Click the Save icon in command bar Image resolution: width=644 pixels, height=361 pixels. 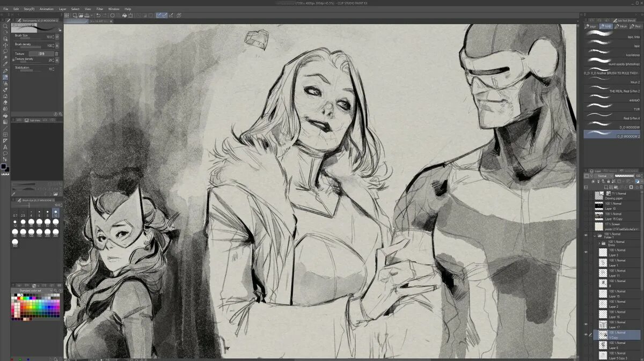tap(86, 16)
